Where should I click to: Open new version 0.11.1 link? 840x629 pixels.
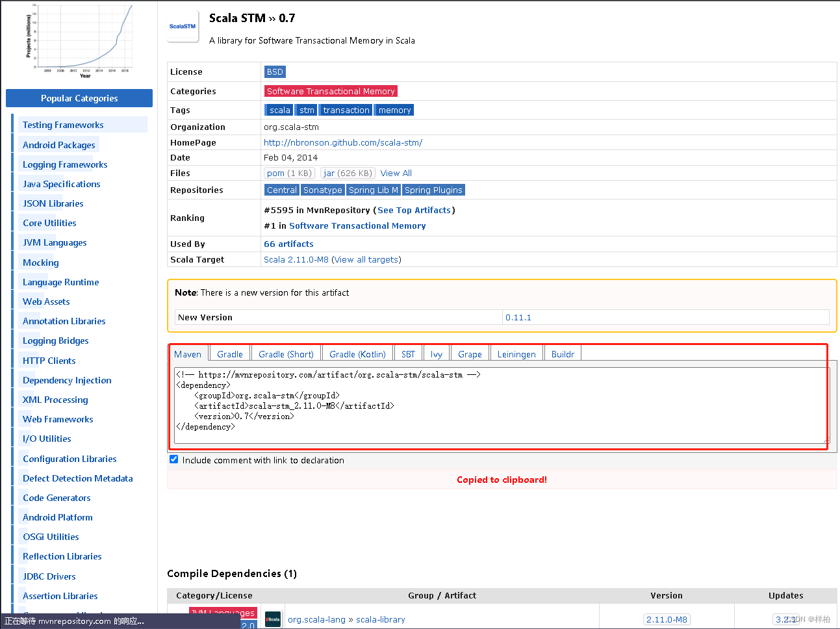pos(518,318)
